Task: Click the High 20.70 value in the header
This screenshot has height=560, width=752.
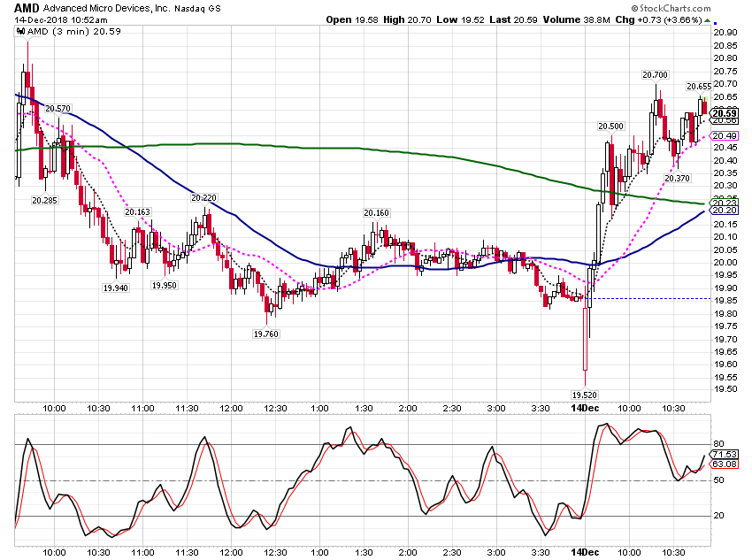Action: click(x=407, y=19)
